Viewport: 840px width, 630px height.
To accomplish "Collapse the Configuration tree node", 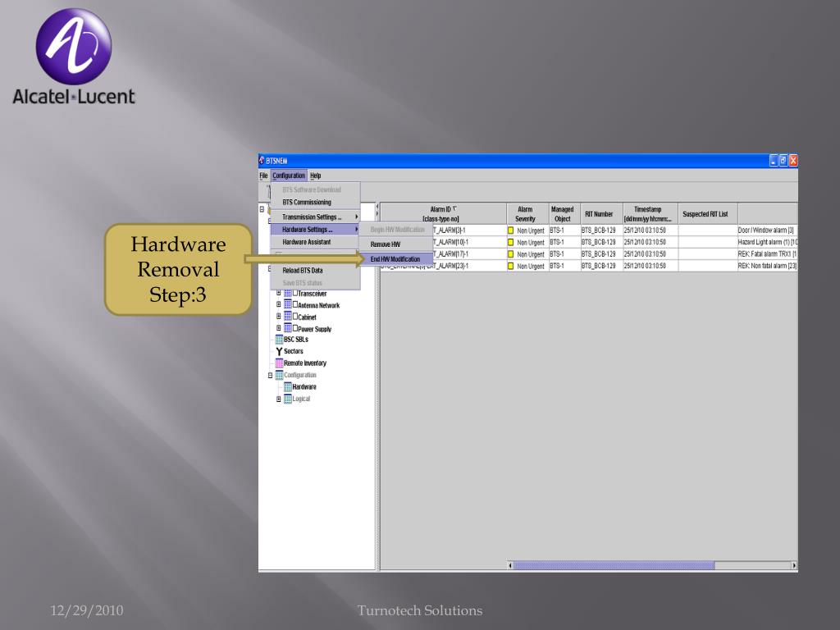I will pos(270,376).
